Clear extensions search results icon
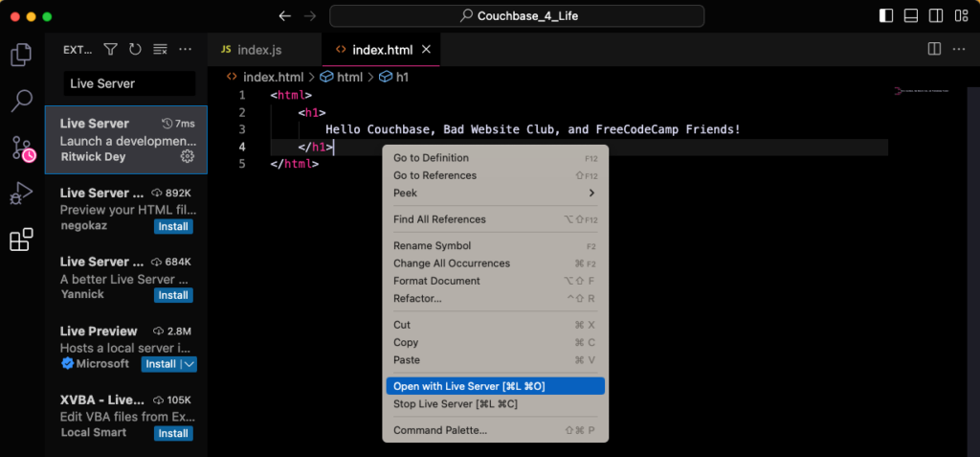Viewport: 980px width, 457px height. pos(160,50)
